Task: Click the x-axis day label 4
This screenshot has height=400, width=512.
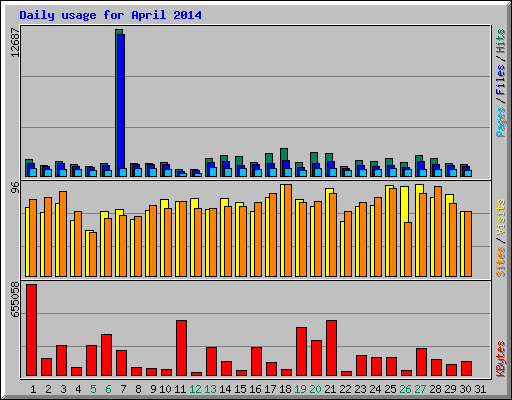Action: click(x=78, y=389)
